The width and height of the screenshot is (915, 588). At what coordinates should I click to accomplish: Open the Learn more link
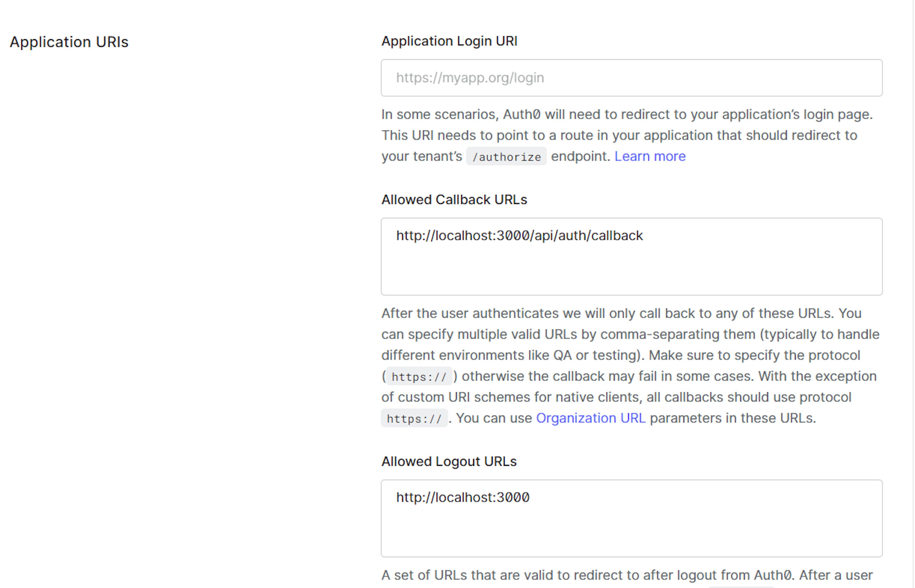point(650,157)
